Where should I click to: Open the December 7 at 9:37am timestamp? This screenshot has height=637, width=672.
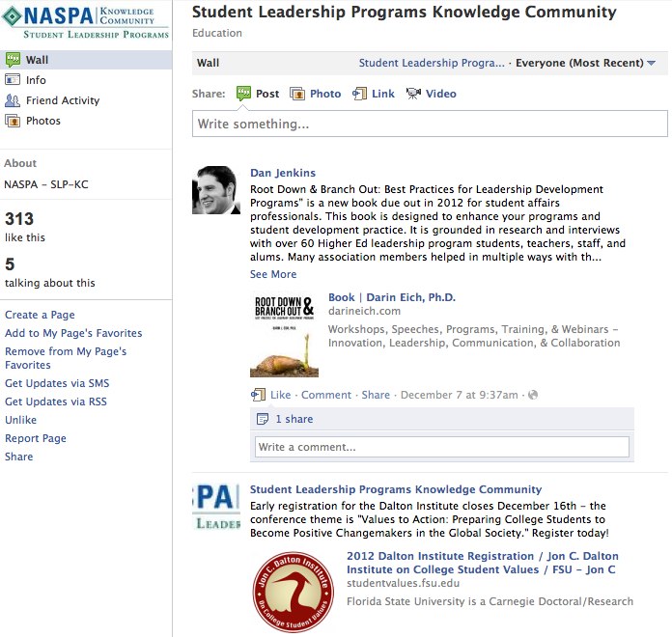coord(460,395)
